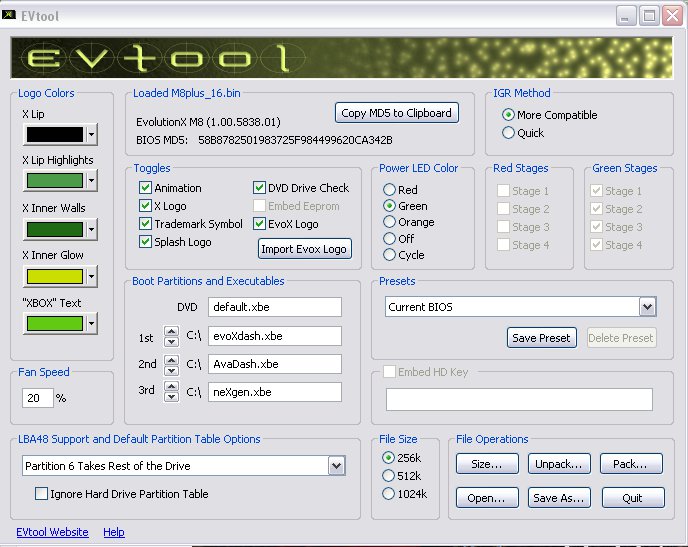Click the Unpack... button
The image size is (688, 547).
click(x=559, y=464)
